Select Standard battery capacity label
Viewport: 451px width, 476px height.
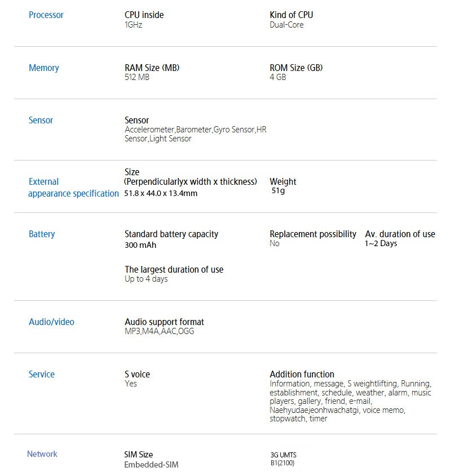171,234
